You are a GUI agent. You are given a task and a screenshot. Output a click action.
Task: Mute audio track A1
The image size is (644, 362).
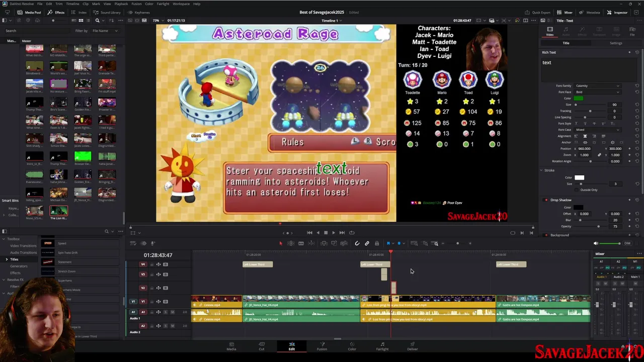(173, 312)
